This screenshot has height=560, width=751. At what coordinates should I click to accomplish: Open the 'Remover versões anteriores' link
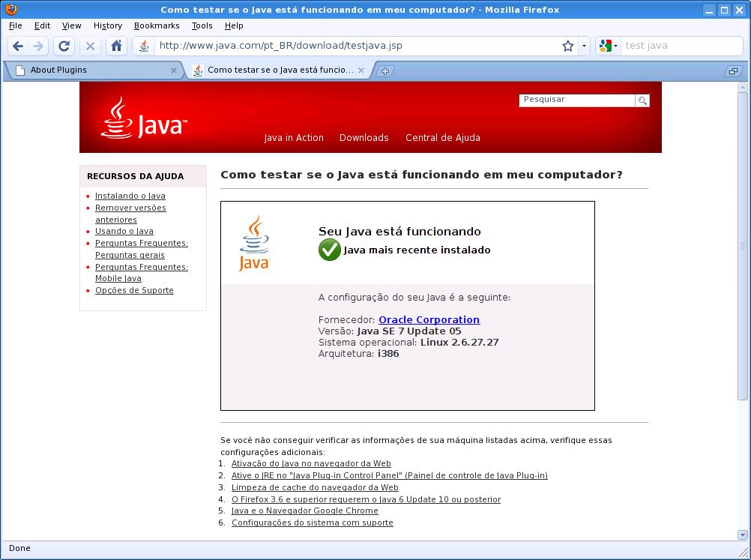(x=130, y=214)
